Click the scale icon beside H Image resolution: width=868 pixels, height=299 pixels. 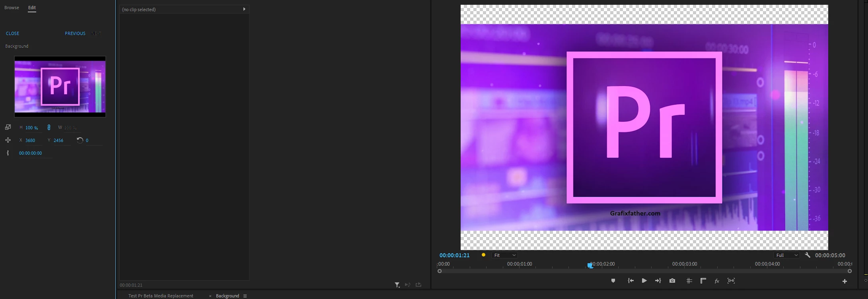[x=8, y=127]
